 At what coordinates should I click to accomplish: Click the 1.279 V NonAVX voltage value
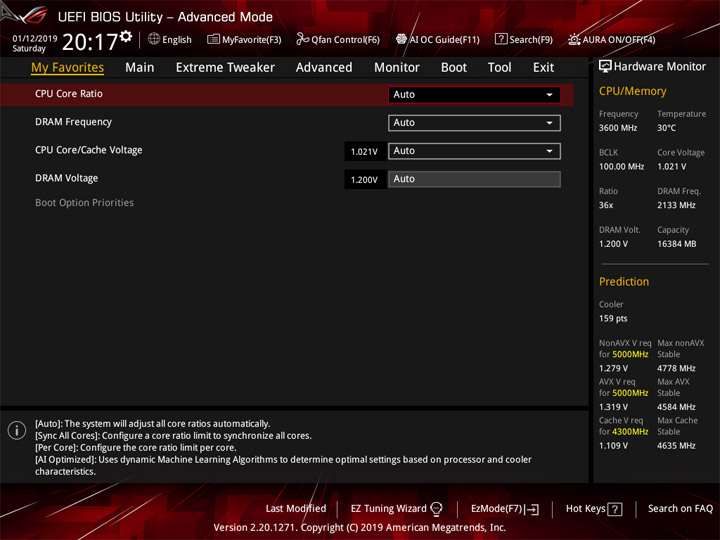613,368
